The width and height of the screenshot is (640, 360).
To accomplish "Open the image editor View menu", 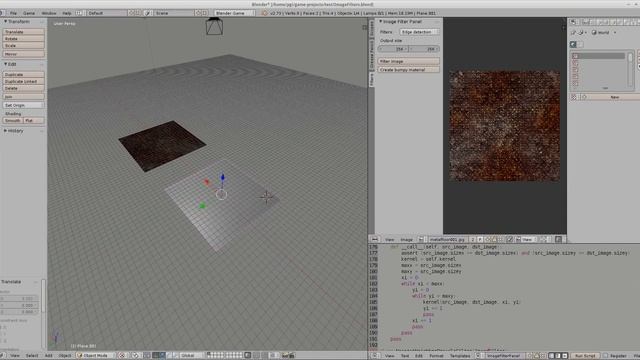I will pyautogui.click(x=390, y=240).
